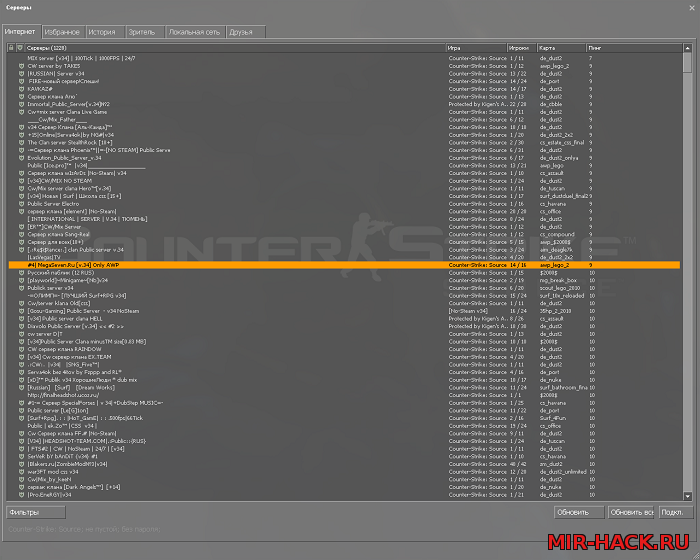Click shield icon beside CW server by TAKES
This screenshot has height=560, width=700.
[20, 66]
